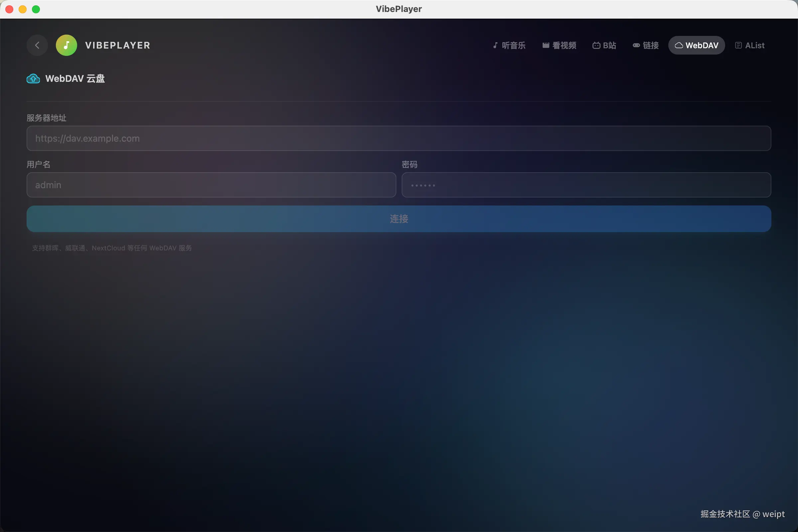Viewport: 798px width, 532px height.
Task: Click the WebDAV cloud upload icon
Action: pos(33,79)
